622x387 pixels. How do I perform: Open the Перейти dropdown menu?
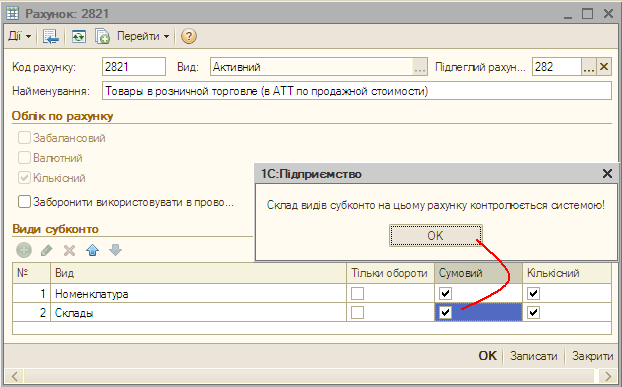(143, 36)
